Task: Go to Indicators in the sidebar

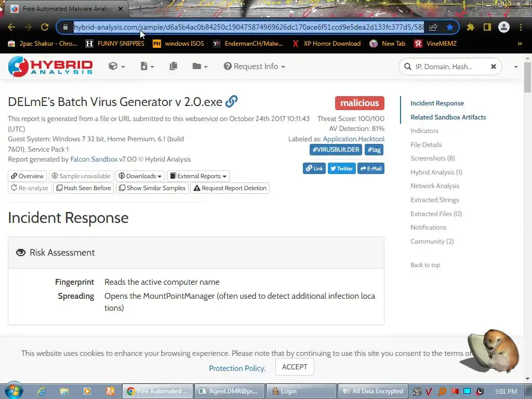Action: pyautogui.click(x=424, y=131)
